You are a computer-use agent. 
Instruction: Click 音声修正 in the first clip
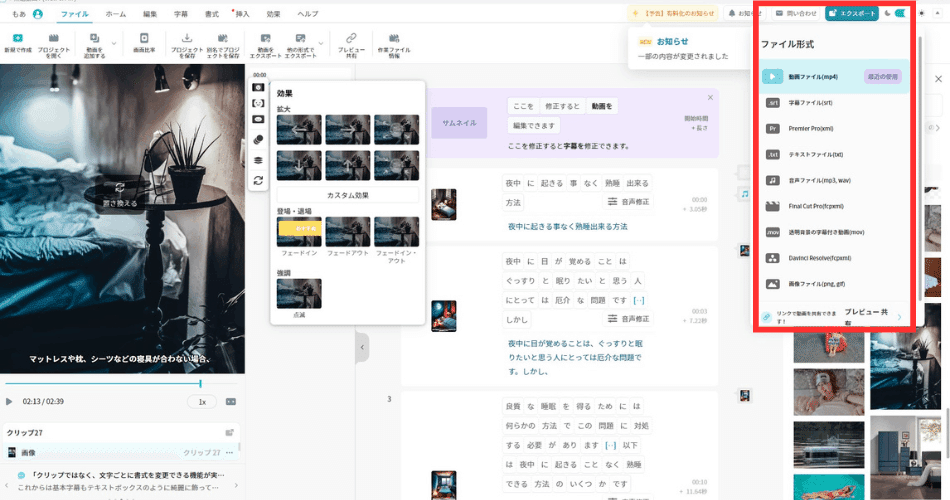tap(628, 202)
